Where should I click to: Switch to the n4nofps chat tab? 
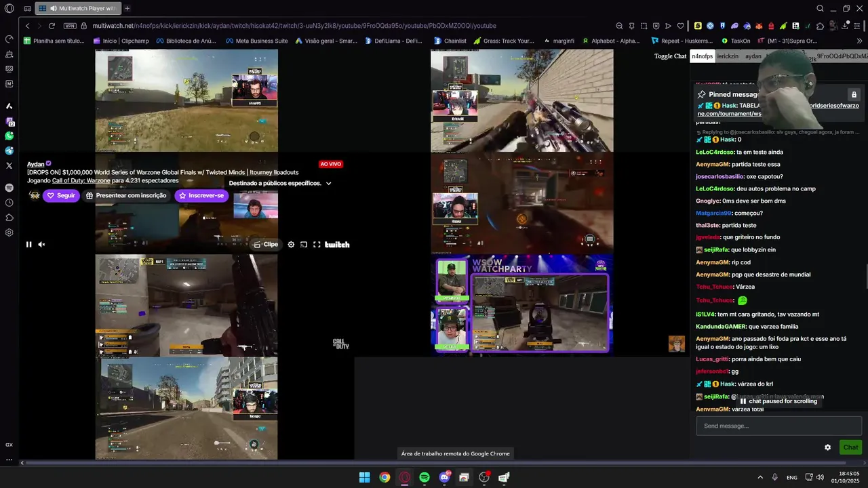pyautogui.click(x=702, y=56)
